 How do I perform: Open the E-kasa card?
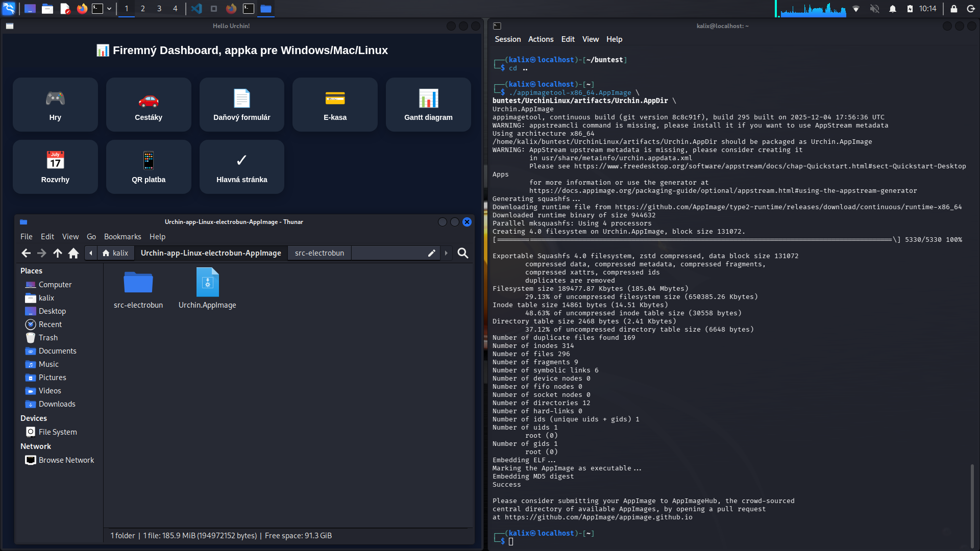(x=335, y=105)
